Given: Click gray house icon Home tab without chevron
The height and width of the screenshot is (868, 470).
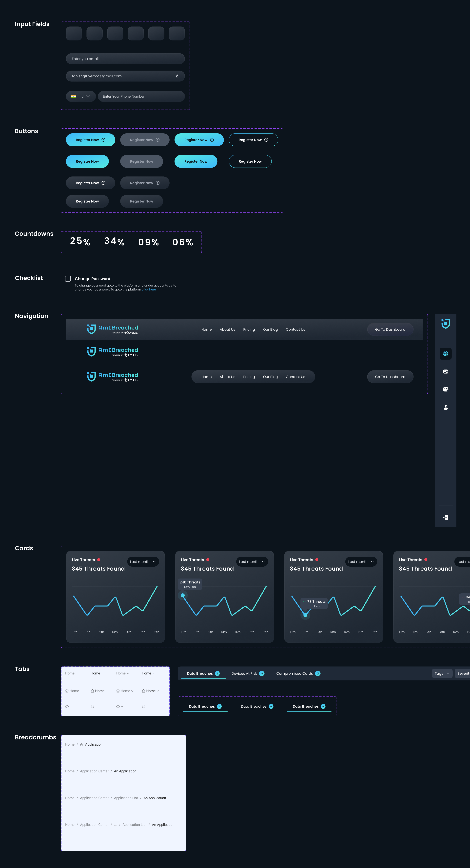Looking at the screenshot, I should tap(72, 691).
